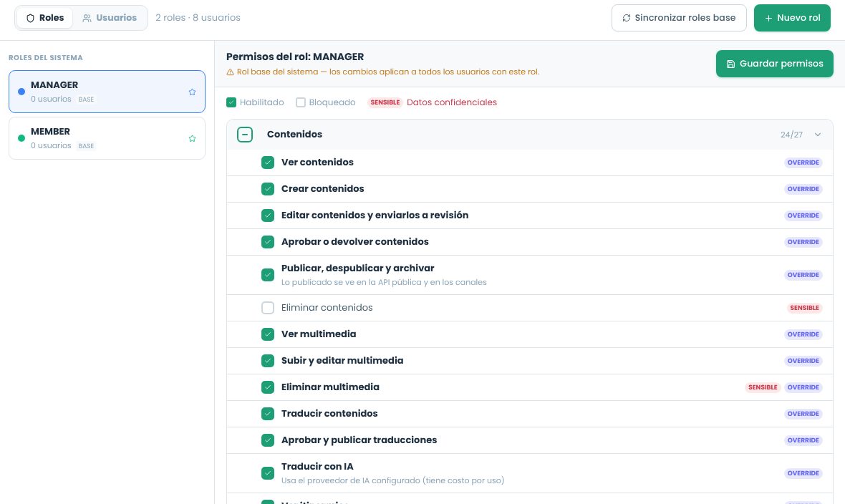Collapse the Contenidos section chevron

[x=818, y=135]
